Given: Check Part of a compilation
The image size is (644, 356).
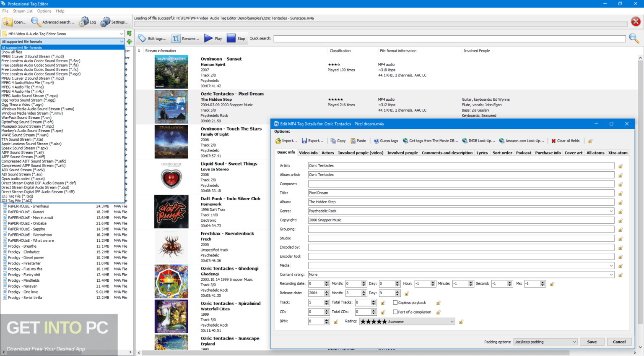Looking at the screenshot, I should click(x=395, y=312).
